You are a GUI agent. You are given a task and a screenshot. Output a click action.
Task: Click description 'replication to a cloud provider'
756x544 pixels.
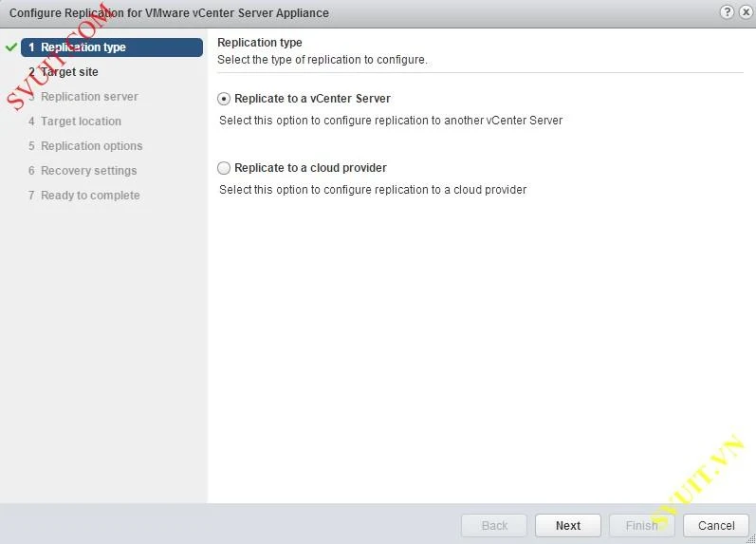coord(451,190)
